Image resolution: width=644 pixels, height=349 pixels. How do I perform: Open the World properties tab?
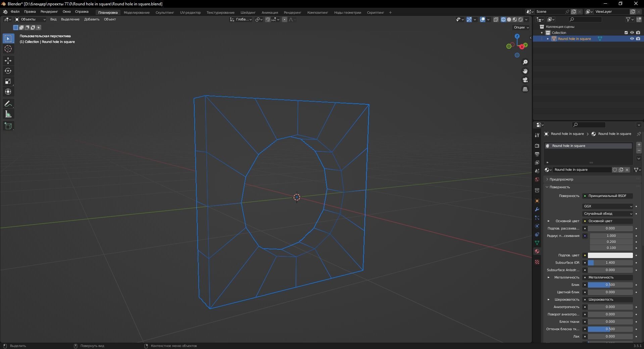[x=537, y=180]
